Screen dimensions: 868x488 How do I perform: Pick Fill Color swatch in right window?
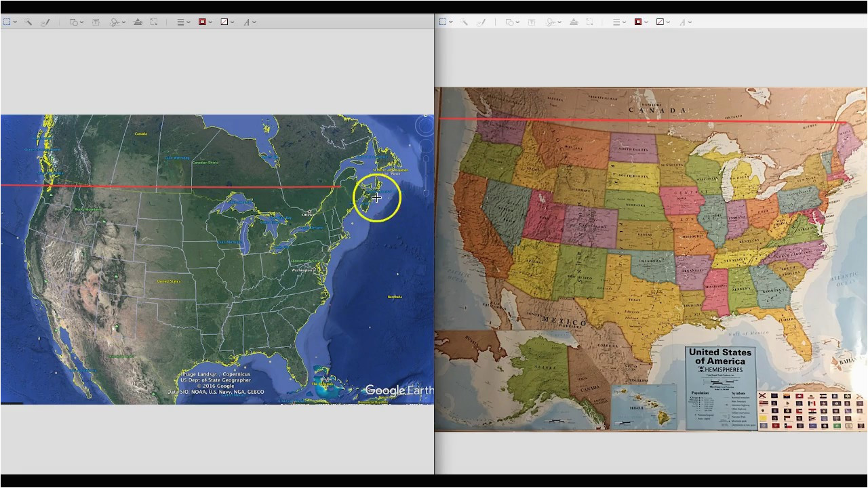click(x=660, y=22)
